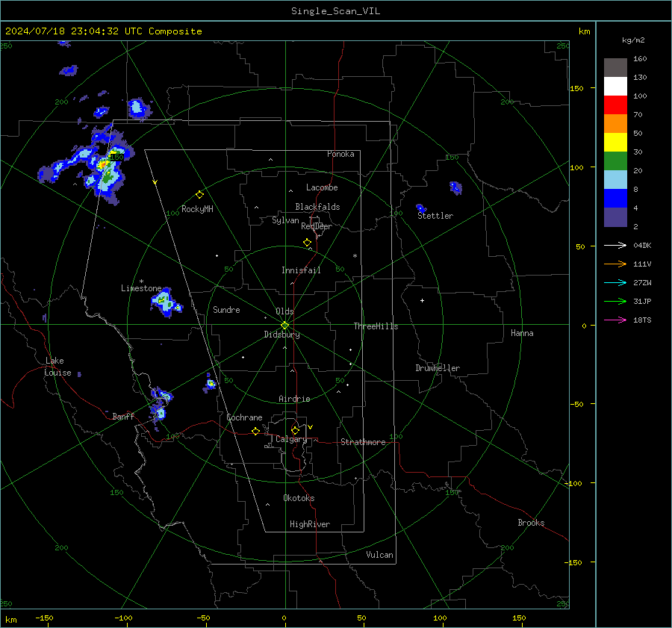Click the HighRiver town label
This screenshot has height=628, width=672.
[x=309, y=525]
